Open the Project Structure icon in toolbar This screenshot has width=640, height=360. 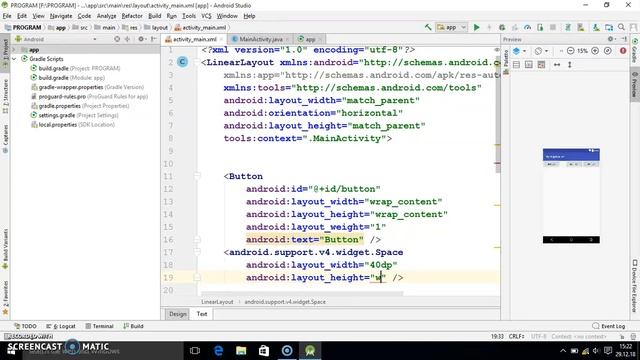coord(609,27)
